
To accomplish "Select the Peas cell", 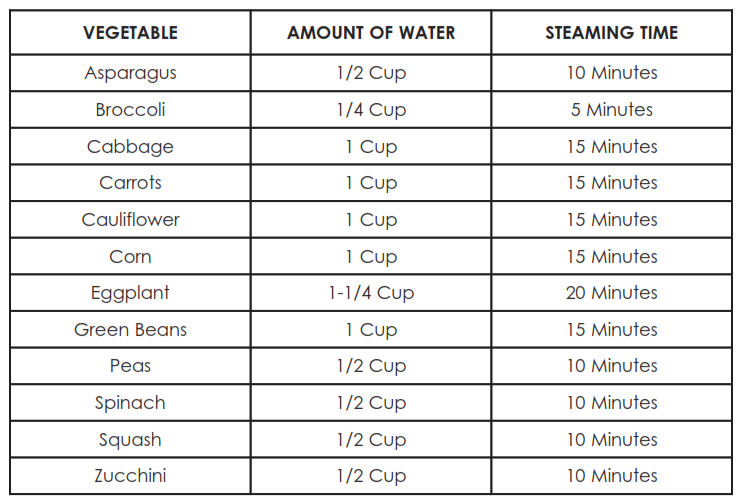I will tap(131, 366).
